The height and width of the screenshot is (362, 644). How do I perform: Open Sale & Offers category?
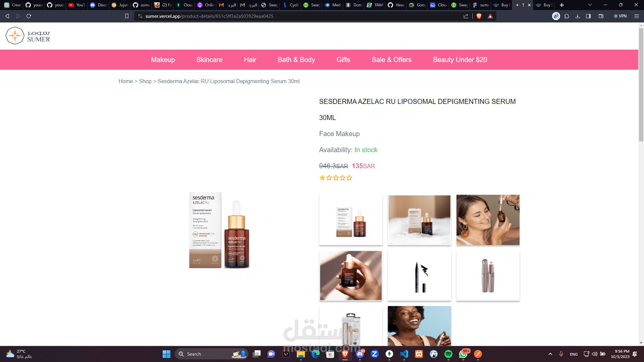[x=391, y=60]
